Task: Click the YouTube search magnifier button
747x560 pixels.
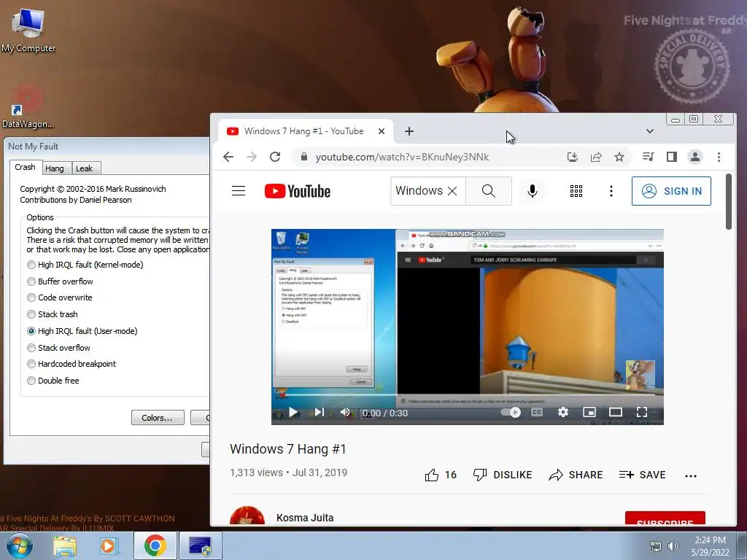Action: click(488, 191)
